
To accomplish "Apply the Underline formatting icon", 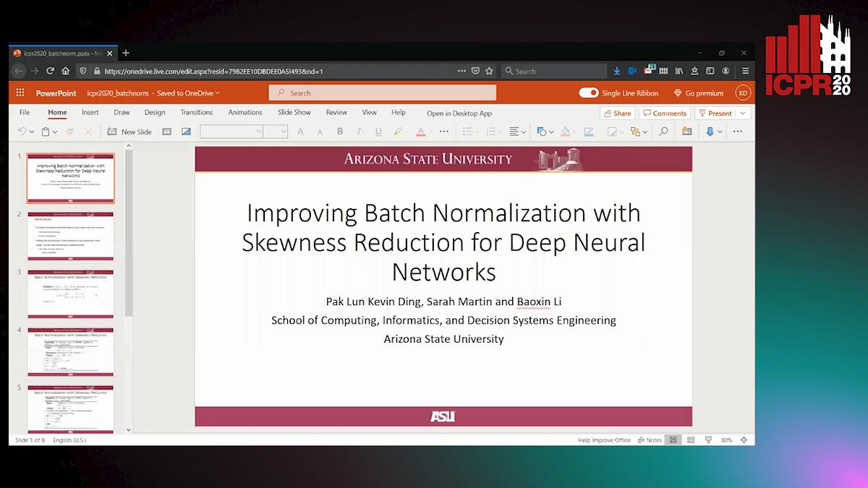I will (378, 131).
